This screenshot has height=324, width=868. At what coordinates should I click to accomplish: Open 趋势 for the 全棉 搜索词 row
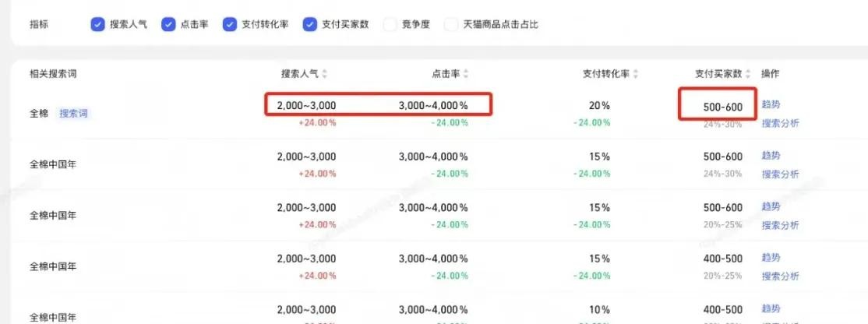click(x=771, y=104)
